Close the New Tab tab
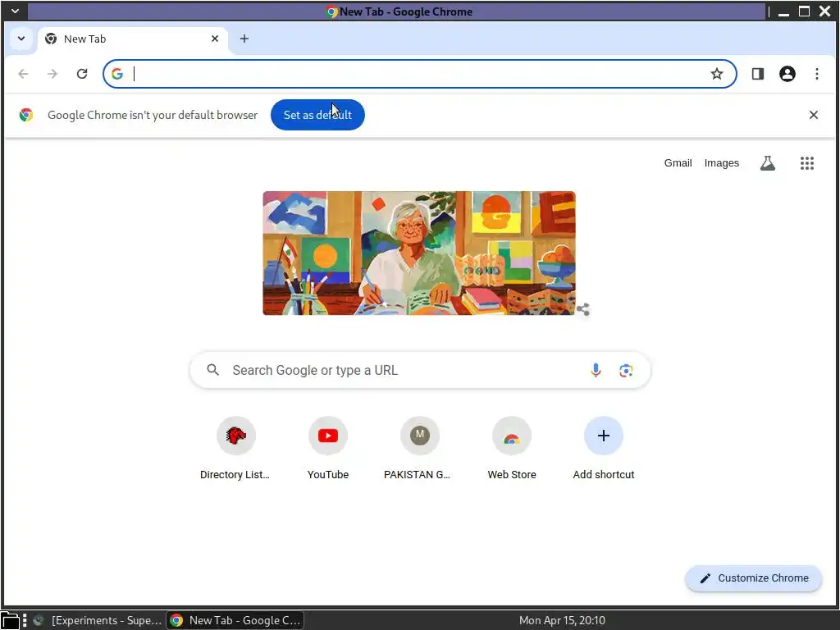840x630 pixels. click(x=215, y=39)
